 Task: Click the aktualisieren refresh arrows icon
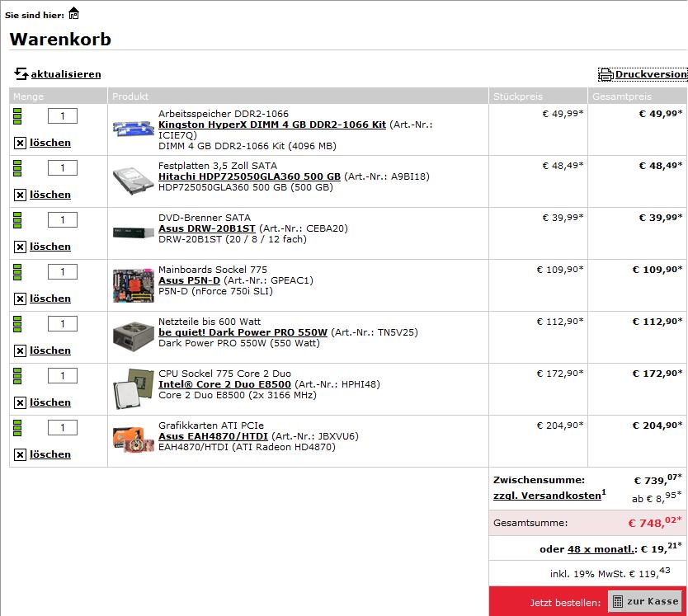[21, 73]
